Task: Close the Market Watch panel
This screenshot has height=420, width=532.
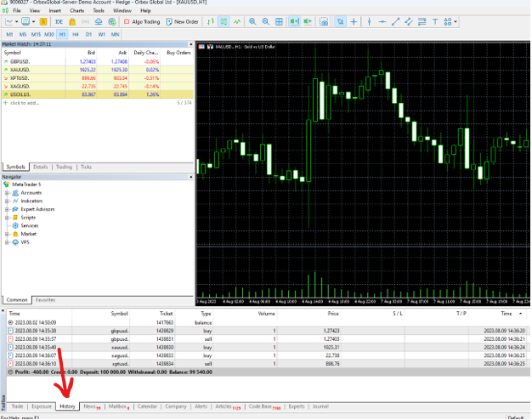Action: pyautogui.click(x=191, y=44)
